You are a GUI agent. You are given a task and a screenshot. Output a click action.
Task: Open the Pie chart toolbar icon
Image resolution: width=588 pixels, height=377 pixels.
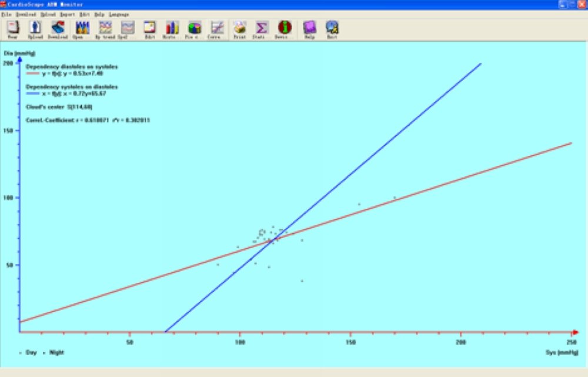[194, 30]
